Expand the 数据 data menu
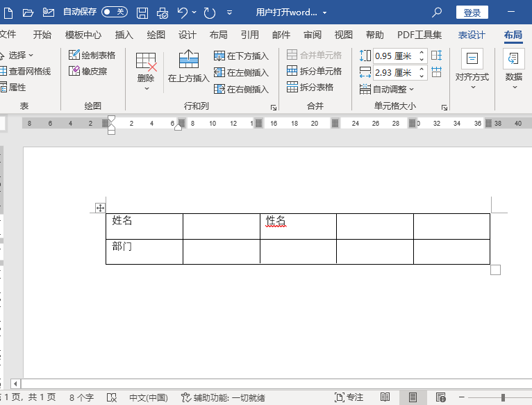 (514, 69)
